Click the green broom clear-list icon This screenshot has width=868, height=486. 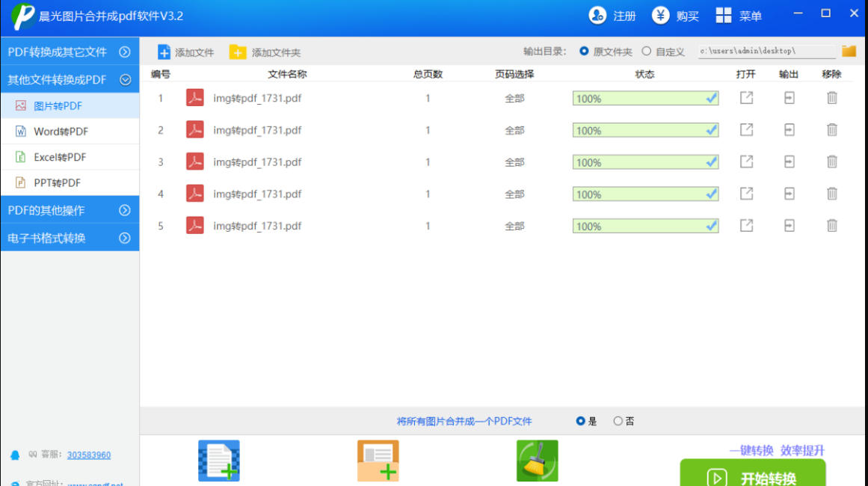pos(537,461)
